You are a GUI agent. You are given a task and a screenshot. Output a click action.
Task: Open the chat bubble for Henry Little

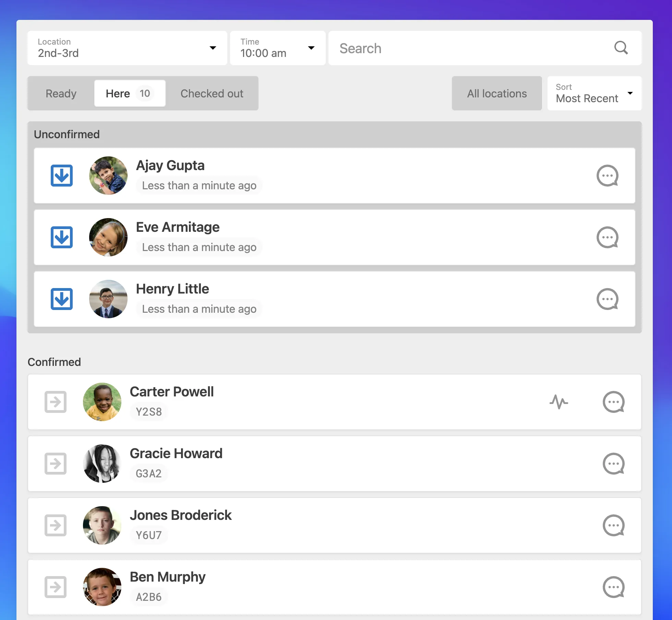pyautogui.click(x=608, y=299)
